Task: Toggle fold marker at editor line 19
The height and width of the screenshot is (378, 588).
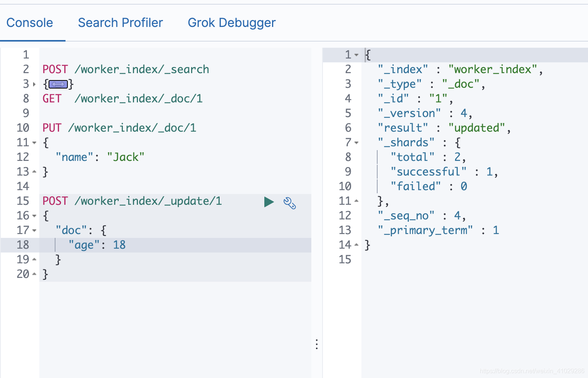Action: (x=34, y=259)
